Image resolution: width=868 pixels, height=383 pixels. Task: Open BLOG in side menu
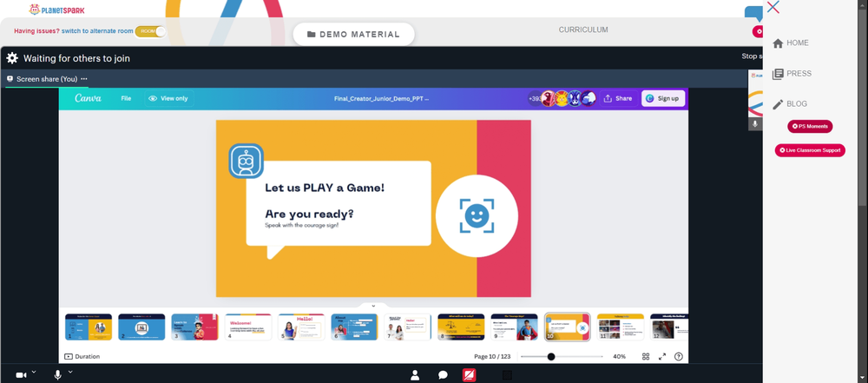pyautogui.click(x=789, y=104)
